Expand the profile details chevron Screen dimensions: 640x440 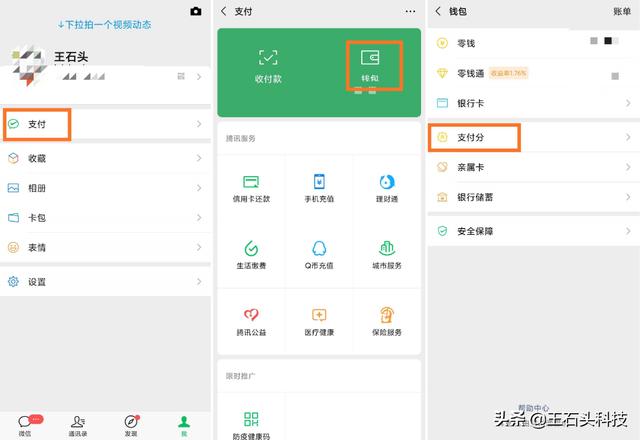click(199, 76)
